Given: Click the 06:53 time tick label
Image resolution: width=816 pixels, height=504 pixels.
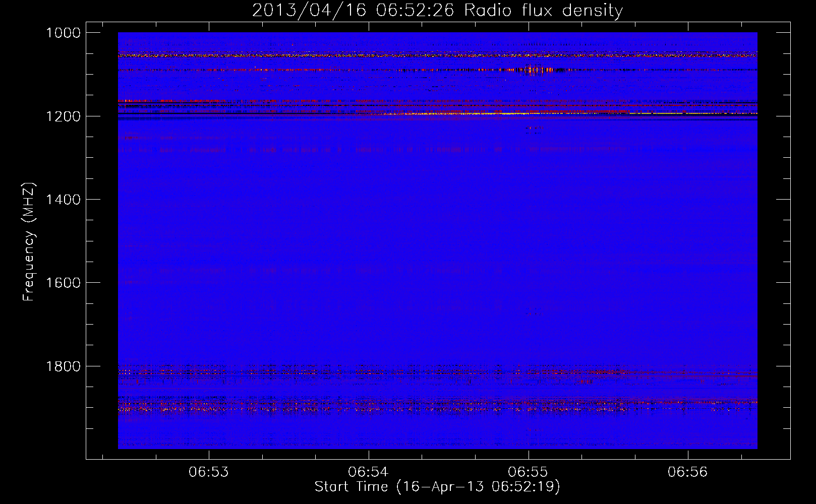Looking at the screenshot, I should pos(208,472).
